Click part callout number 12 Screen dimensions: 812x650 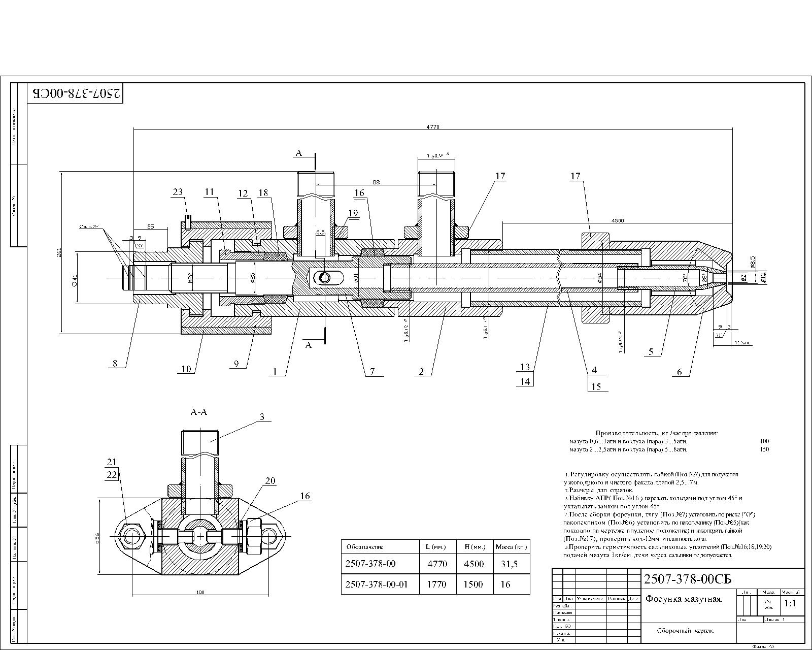[x=243, y=193]
